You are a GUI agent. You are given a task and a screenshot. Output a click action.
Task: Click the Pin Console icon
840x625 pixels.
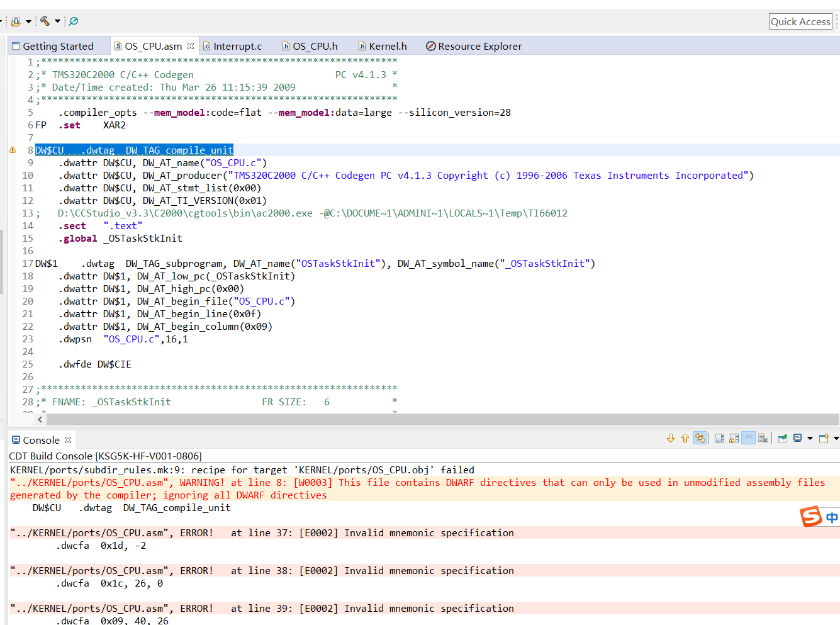coord(783,439)
